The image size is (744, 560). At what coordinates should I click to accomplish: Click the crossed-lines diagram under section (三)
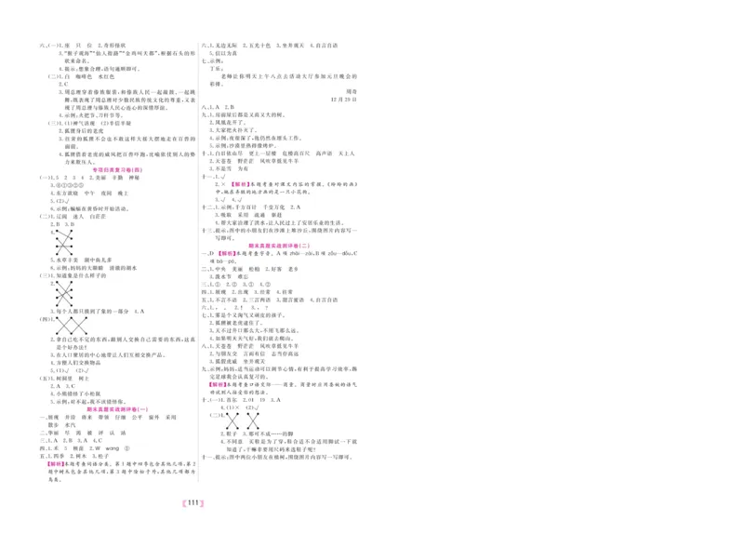(62, 294)
